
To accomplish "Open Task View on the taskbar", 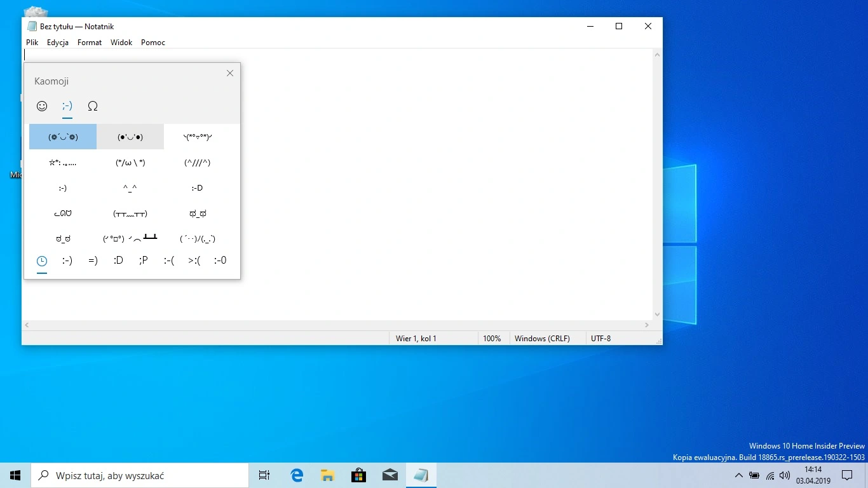I will click(264, 475).
